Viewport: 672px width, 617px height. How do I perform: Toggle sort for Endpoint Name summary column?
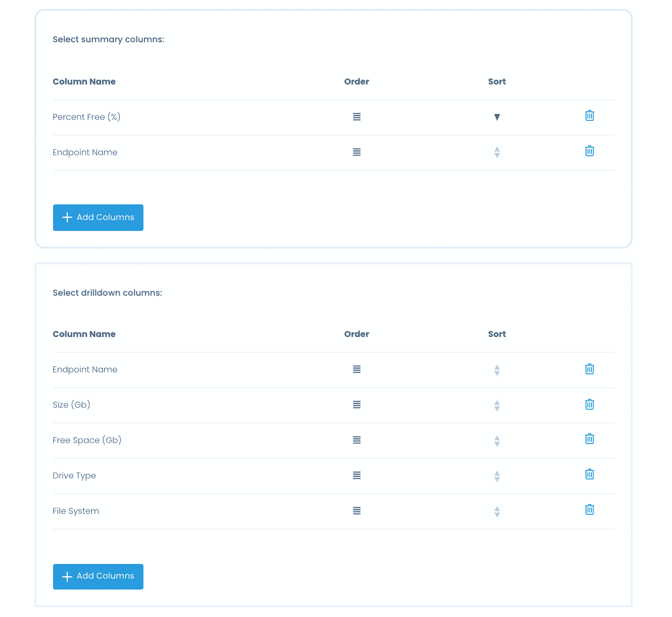(x=497, y=152)
